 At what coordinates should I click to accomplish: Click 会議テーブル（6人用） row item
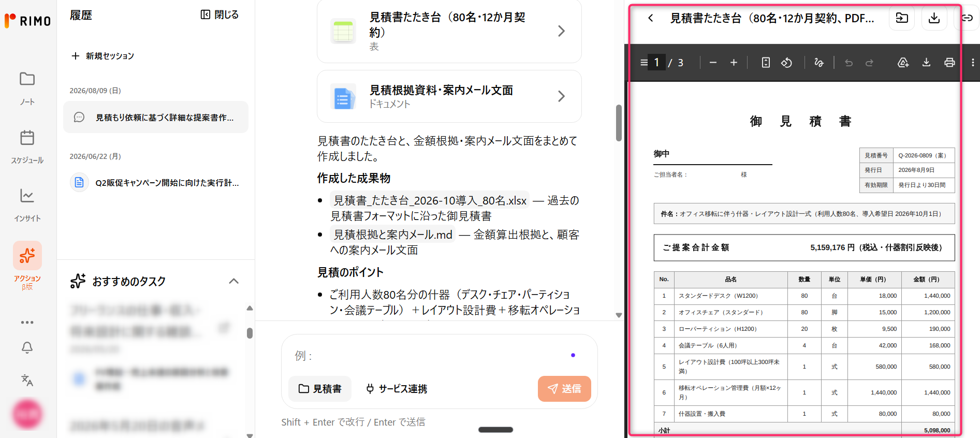coord(708,345)
